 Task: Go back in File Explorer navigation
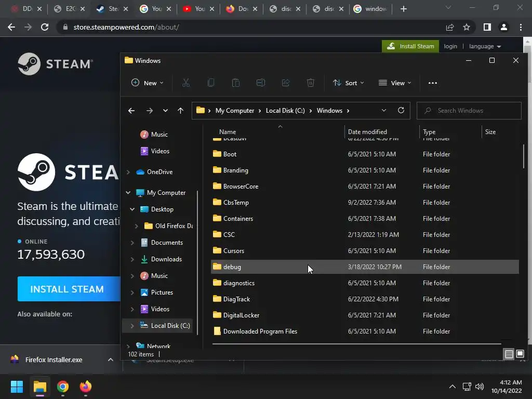tap(131, 111)
